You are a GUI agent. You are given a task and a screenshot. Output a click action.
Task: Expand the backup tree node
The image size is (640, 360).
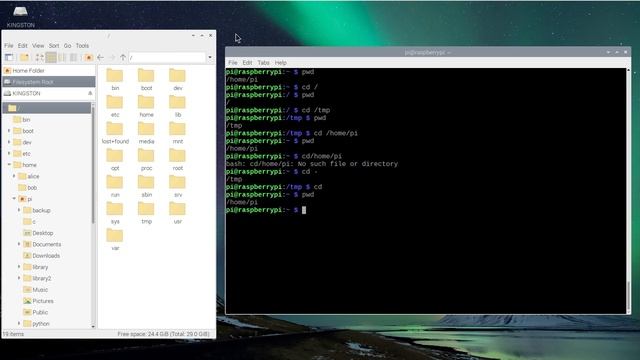click(x=19, y=210)
